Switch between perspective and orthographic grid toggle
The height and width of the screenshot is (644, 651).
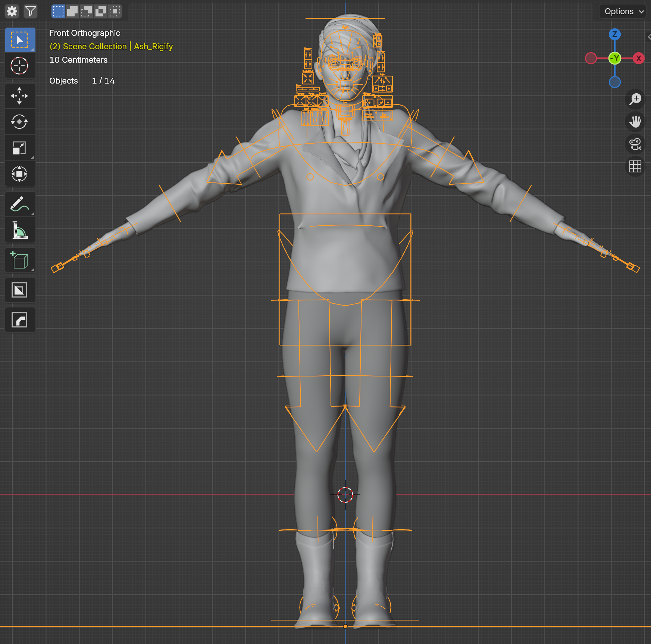(x=635, y=166)
